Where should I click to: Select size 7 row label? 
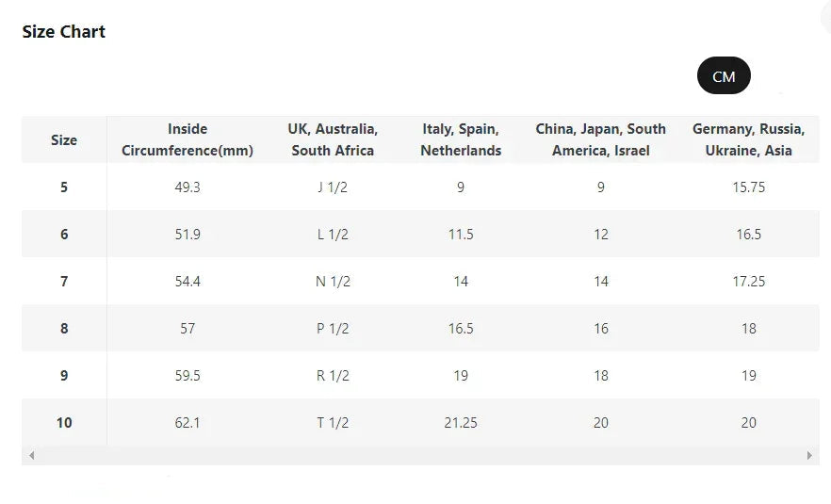[64, 282]
